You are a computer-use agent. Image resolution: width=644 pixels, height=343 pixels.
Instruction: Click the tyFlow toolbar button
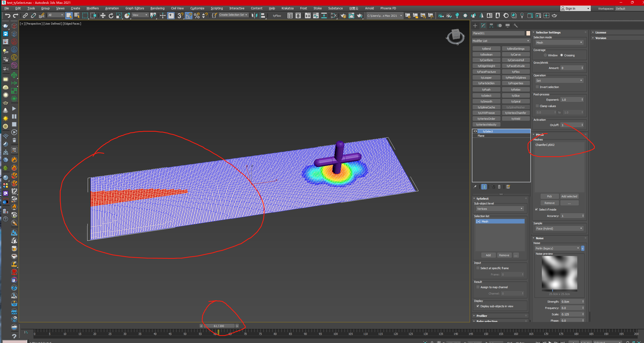pyautogui.click(x=277, y=16)
